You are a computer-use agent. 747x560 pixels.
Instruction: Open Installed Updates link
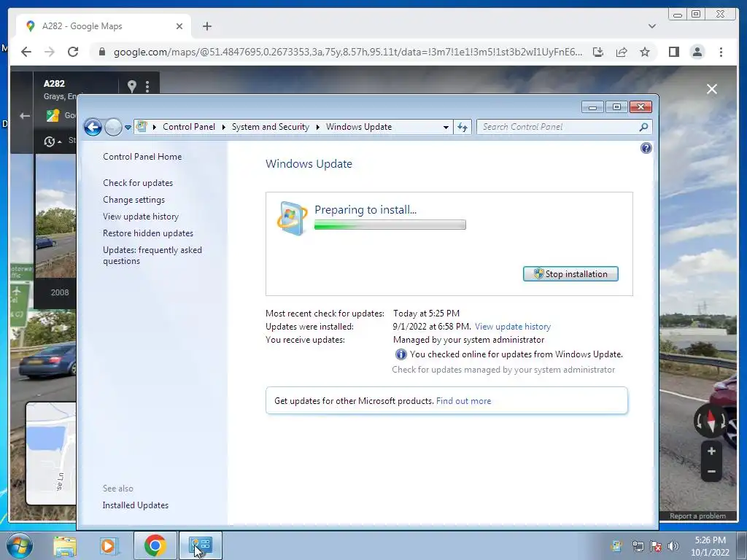click(x=135, y=505)
